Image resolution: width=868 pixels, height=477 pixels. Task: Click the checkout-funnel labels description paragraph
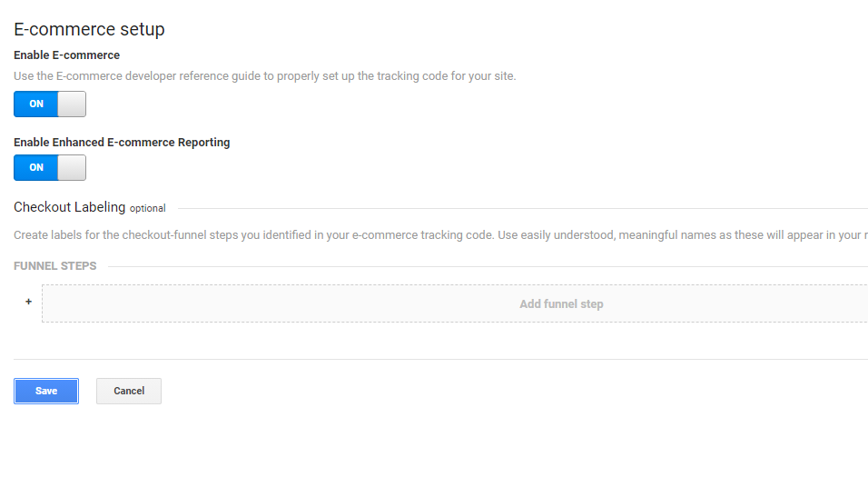click(x=440, y=235)
